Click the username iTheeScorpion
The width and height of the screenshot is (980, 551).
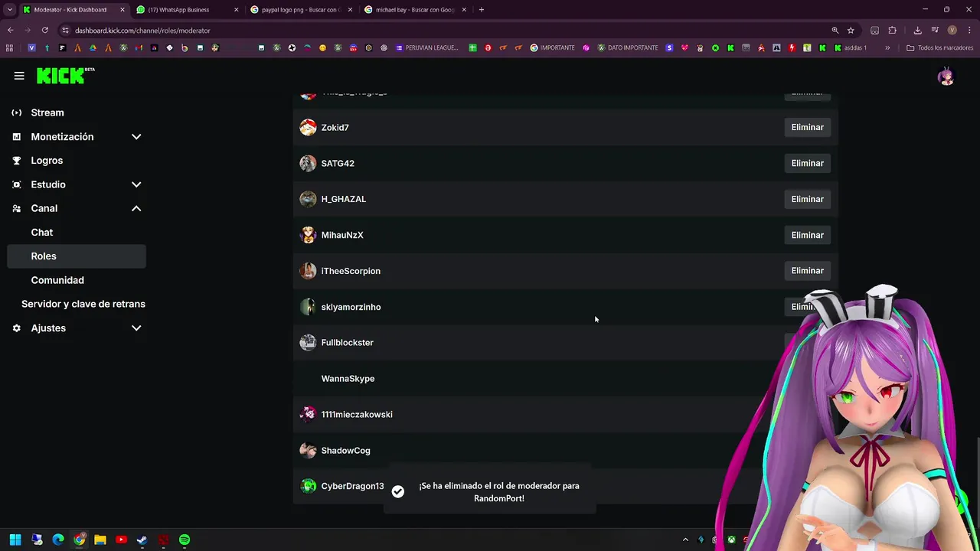pyautogui.click(x=351, y=271)
